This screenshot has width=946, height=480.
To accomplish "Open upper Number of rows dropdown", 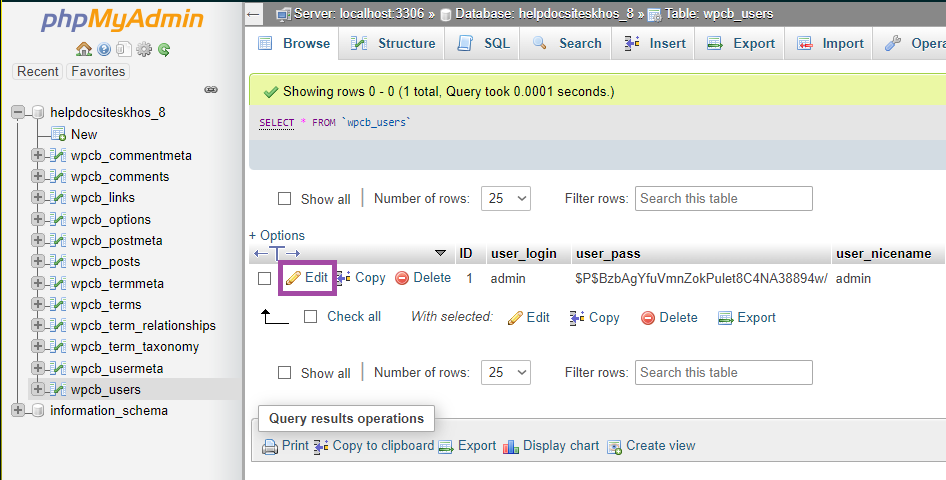I will point(506,198).
